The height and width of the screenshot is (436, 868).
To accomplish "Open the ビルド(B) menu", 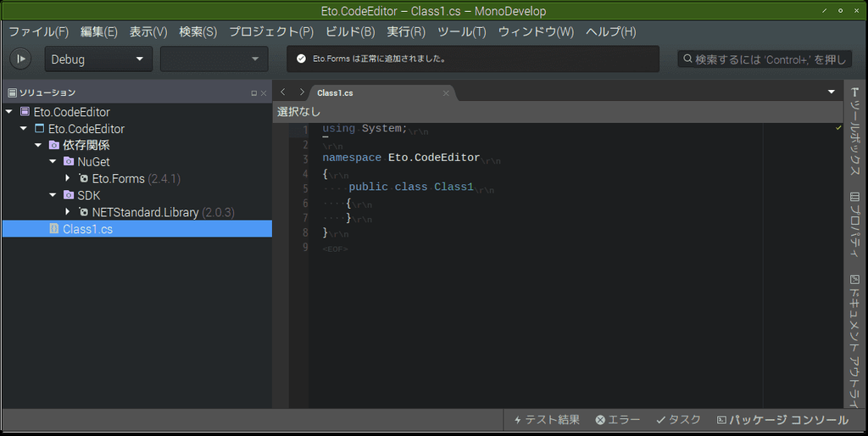I will click(350, 31).
